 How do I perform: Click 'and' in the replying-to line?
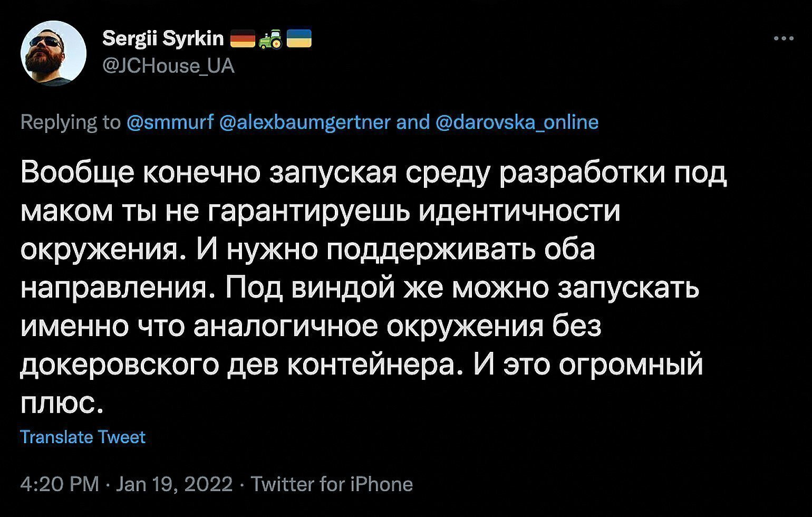[413, 122]
